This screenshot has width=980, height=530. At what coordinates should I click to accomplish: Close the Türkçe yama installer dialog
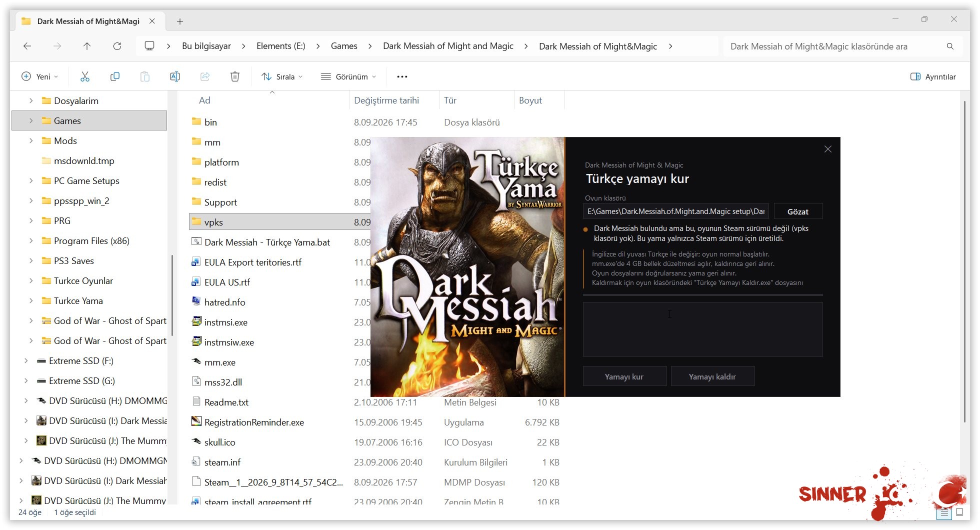tap(828, 149)
